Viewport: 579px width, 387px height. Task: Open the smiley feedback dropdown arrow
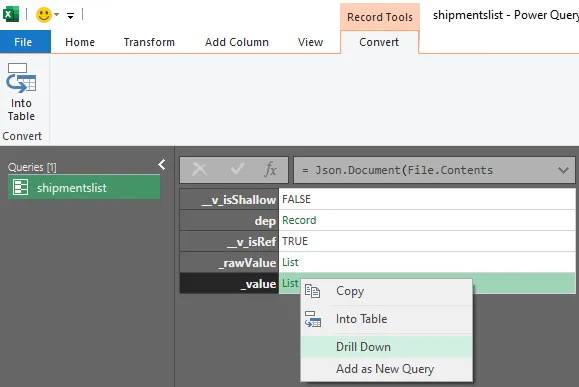(56, 15)
